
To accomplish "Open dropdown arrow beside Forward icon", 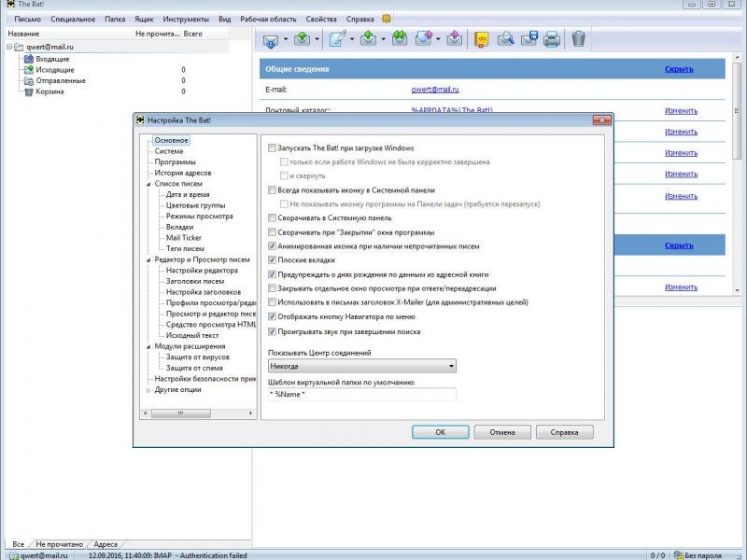I will click(438, 39).
